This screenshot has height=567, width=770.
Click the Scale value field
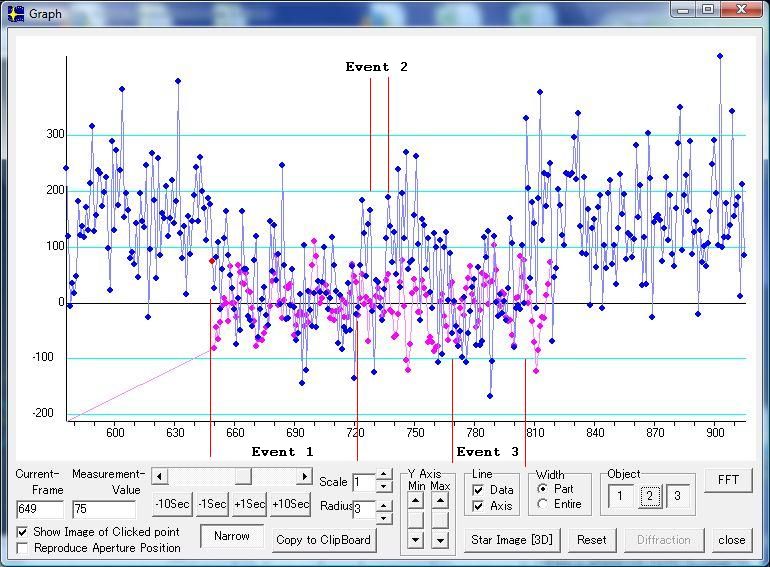point(364,482)
